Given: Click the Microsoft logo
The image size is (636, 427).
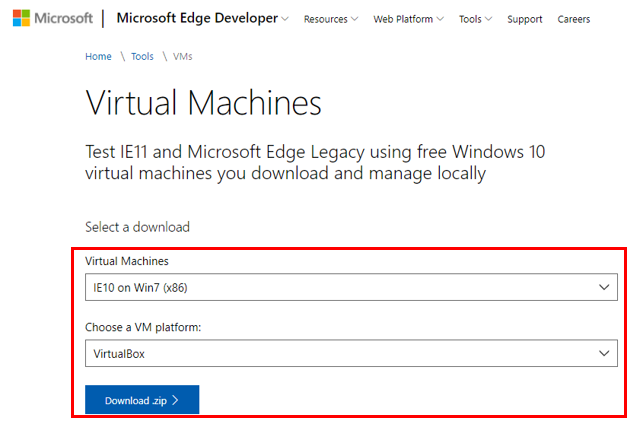Looking at the screenshot, I should [x=53, y=18].
